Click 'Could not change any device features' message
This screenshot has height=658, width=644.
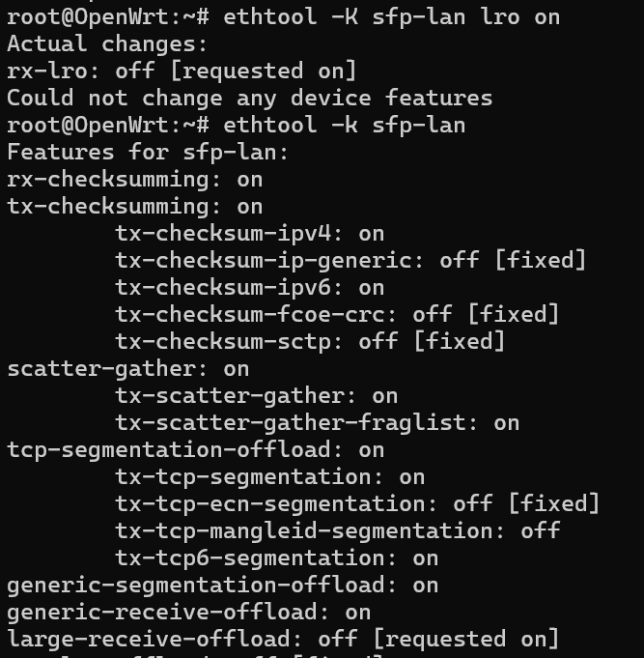coord(249,98)
